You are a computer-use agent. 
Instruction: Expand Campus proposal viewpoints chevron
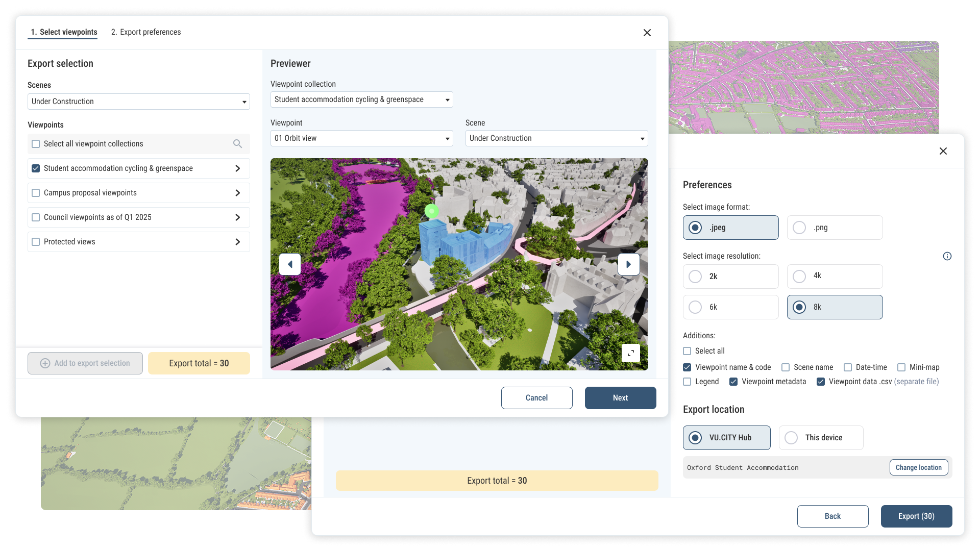[237, 193]
